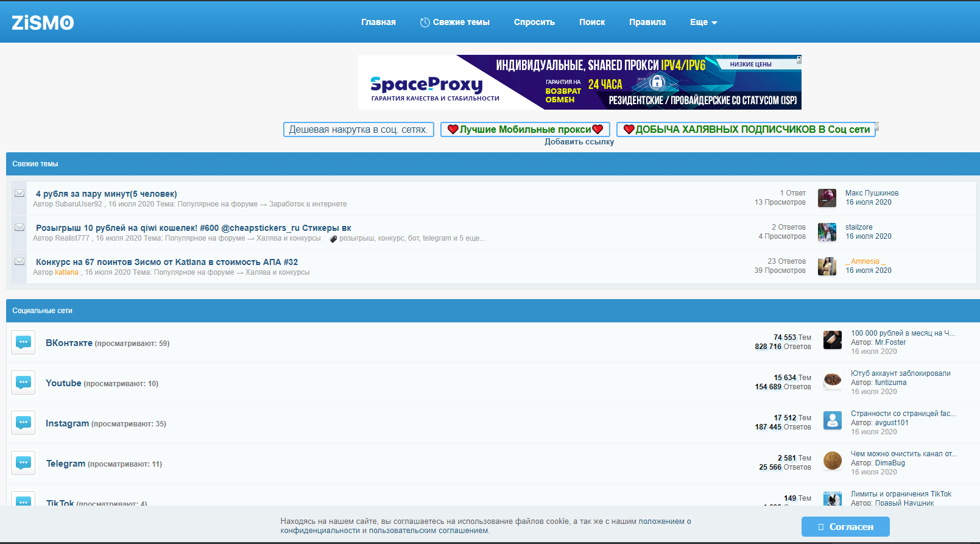Image resolution: width=980 pixels, height=544 pixels.
Task: Open the Telegram forum
Action: tap(66, 464)
